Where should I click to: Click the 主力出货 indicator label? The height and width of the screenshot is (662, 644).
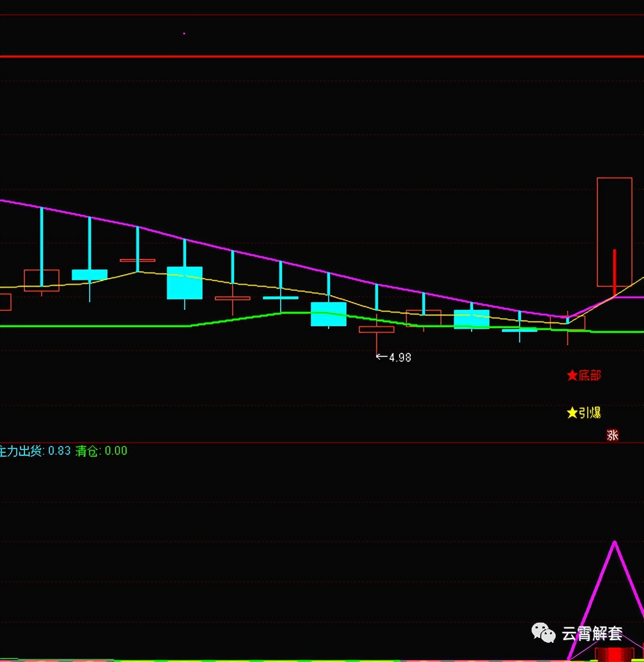coord(22,451)
